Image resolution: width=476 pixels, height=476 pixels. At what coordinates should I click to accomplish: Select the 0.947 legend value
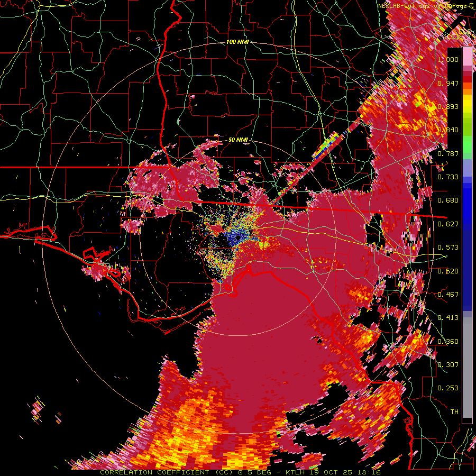point(448,83)
